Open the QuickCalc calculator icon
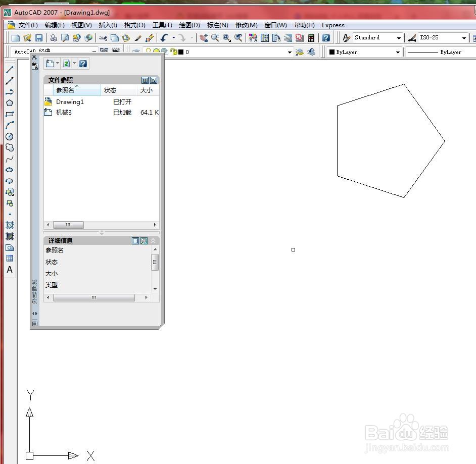Screen dimensions: 476x464 [x=311, y=38]
